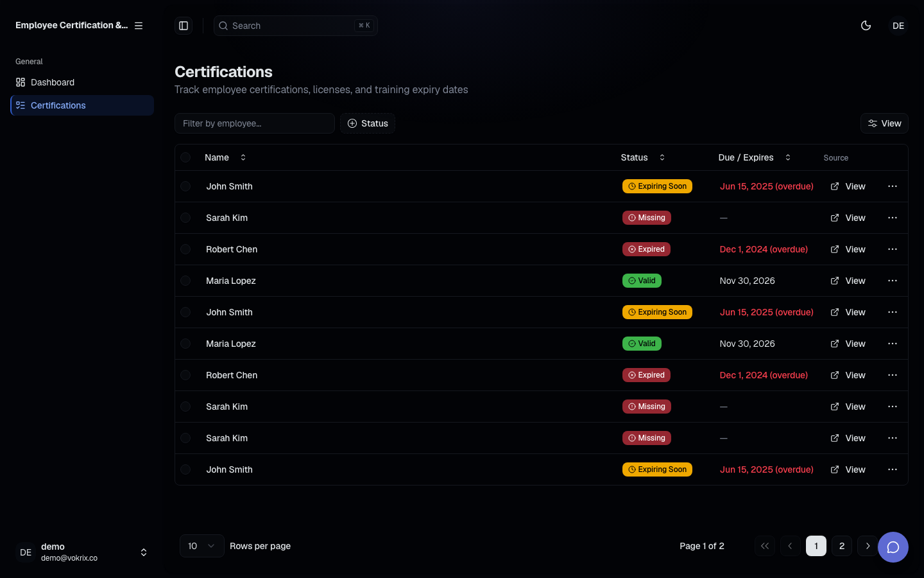Viewport: 924px width, 578px height.
Task: Click the Source column header
Action: [836, 157]
